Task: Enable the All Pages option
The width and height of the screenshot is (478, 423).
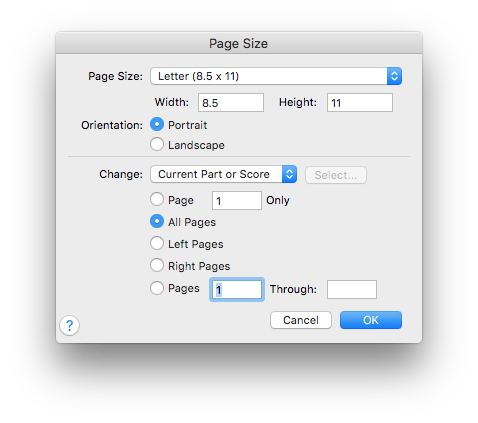Action: (157, 222)
